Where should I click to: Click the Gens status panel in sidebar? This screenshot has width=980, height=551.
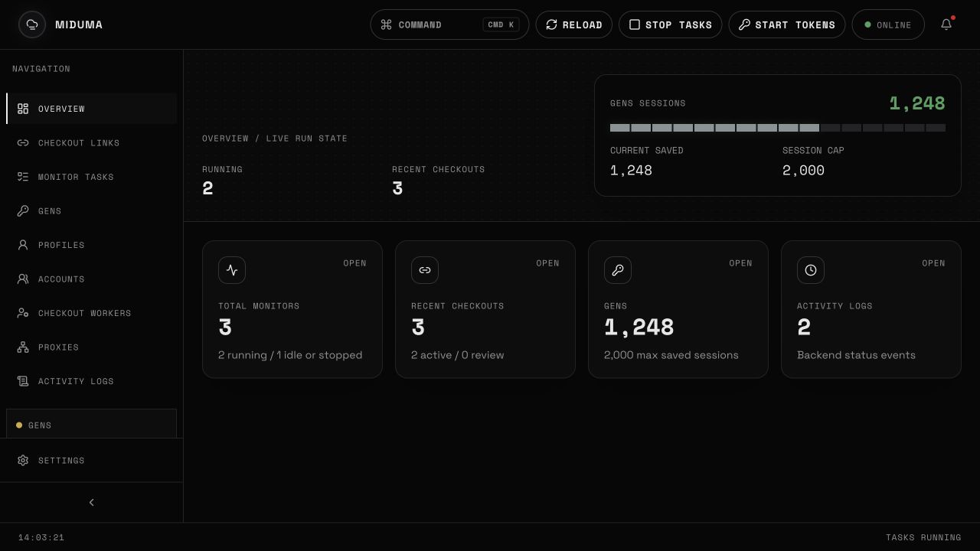pyautogui.click(x=91, y=424)
